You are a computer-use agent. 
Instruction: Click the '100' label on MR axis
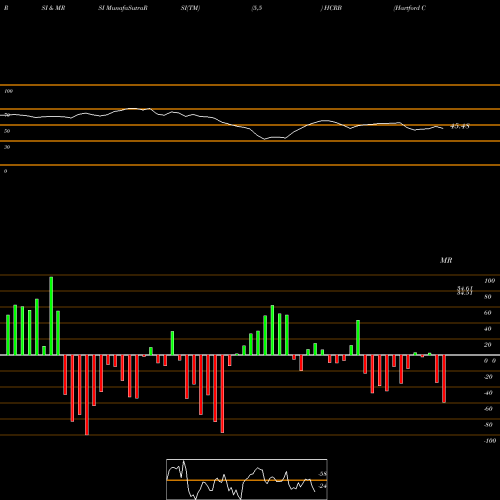(489, 281)
